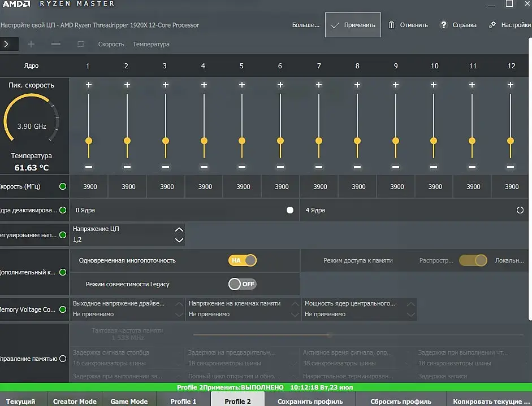Click the Больше... button
The height and width of the screenshot is (406, 532).
(x=306, y=25)
